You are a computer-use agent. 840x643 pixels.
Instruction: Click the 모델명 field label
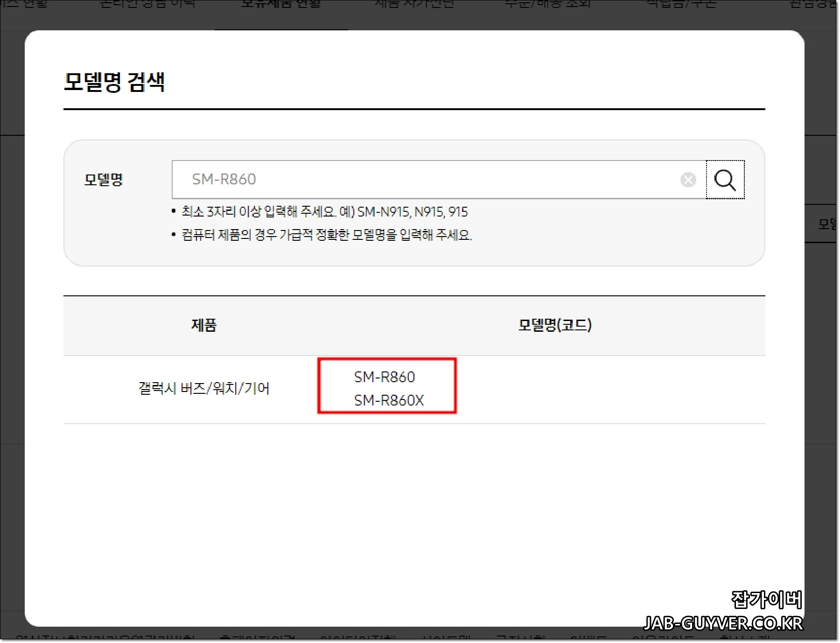coord(103,180)
